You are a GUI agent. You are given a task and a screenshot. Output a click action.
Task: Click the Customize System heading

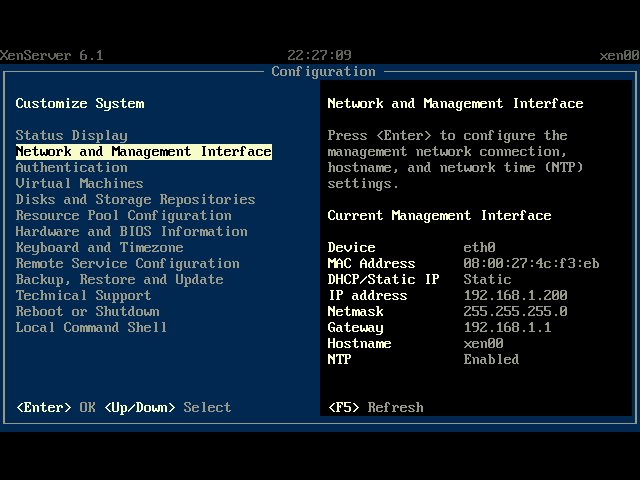coord(80,103)
